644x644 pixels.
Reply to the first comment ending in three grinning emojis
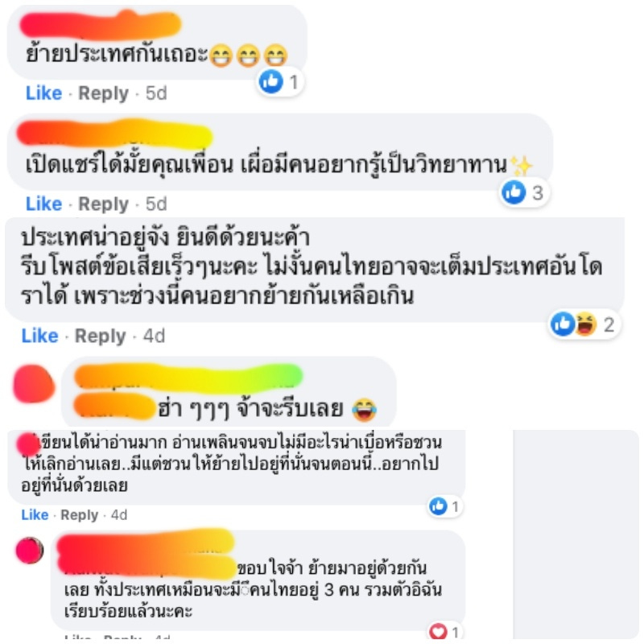click(x=104, y=93)
